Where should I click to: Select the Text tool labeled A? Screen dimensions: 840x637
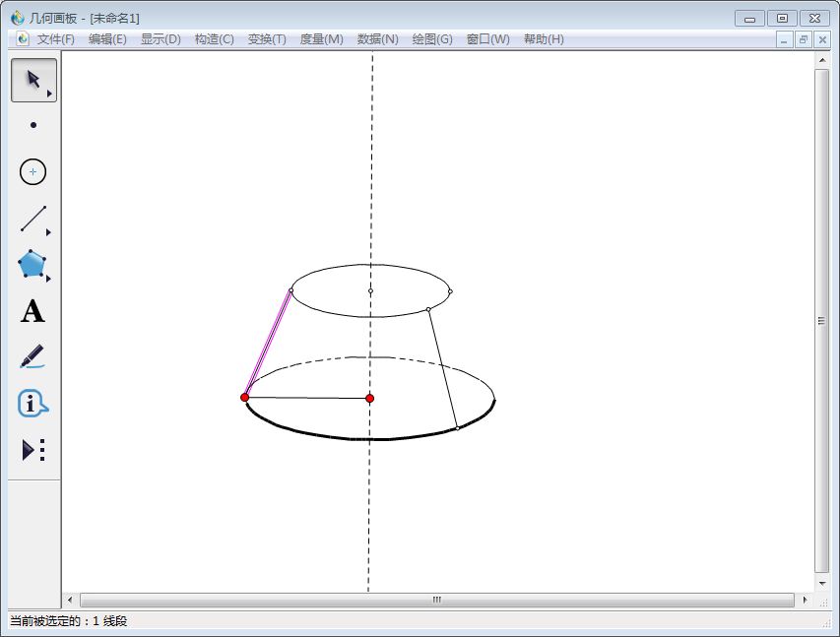tap(33, 311)
